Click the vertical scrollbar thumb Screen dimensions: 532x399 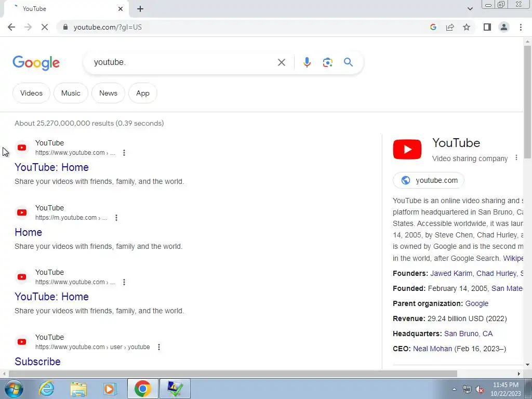527,102
